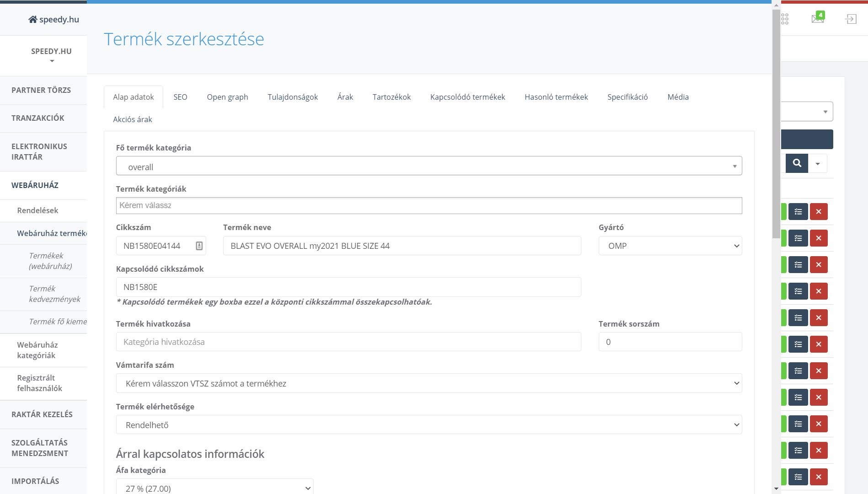The width and height of the screenshot is (868, 494).
Task: Open the speedy.hu home link
Action: [x=53, y=19]
